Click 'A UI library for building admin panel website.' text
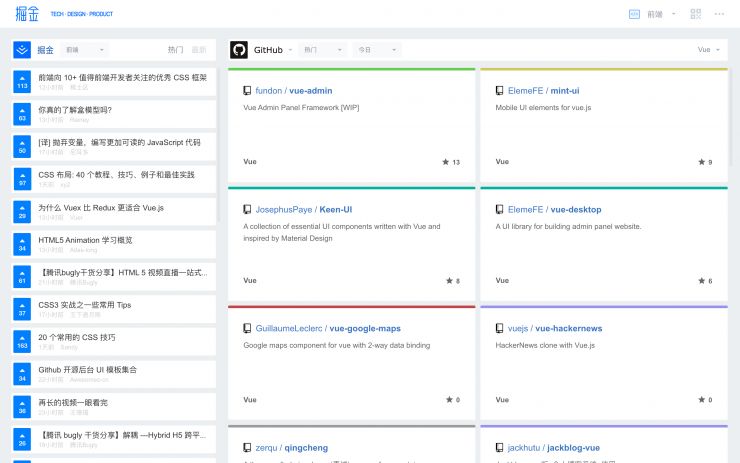The height and width of the screenshot is (463, 740). (568, 227)
